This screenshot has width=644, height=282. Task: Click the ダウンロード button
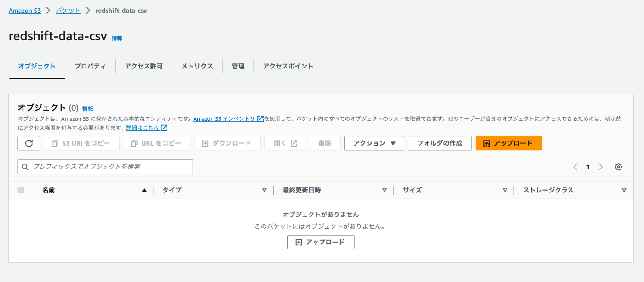(x=227, y=143)
